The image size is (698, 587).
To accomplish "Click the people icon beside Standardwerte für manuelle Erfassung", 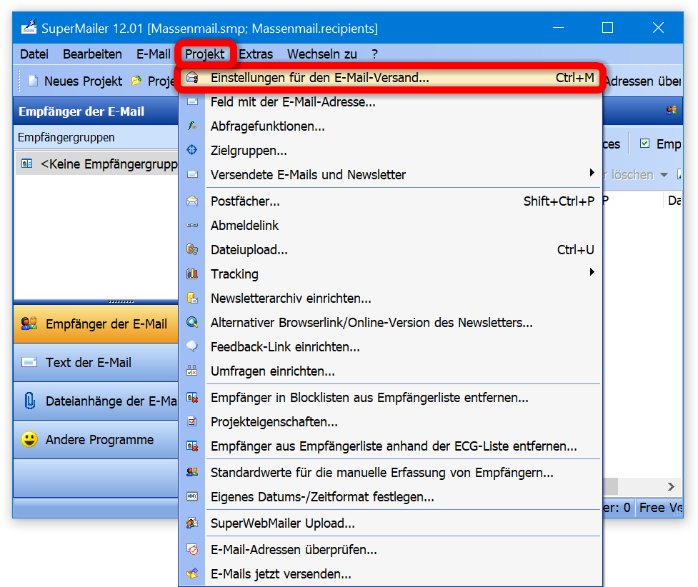I will pos(192,472).
